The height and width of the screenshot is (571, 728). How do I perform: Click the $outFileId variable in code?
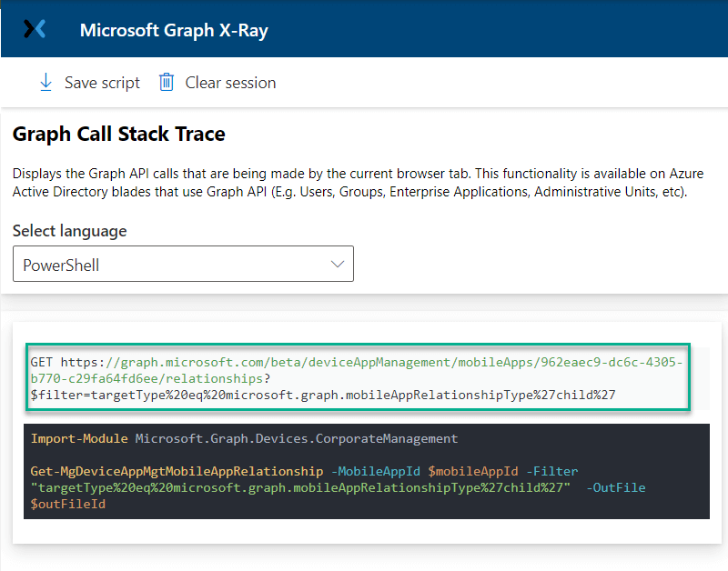pyautogui.click(x=68, y=504)
